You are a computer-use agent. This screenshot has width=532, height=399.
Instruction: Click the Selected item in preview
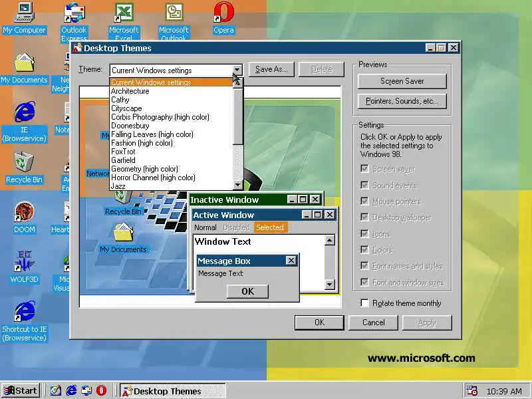click(270, 227)
